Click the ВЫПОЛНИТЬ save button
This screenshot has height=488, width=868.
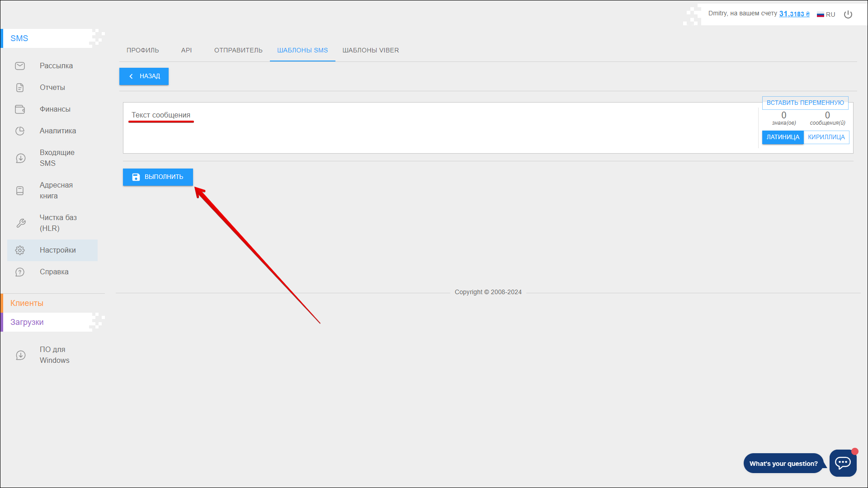pyautogui.click(x=158, y=177)
